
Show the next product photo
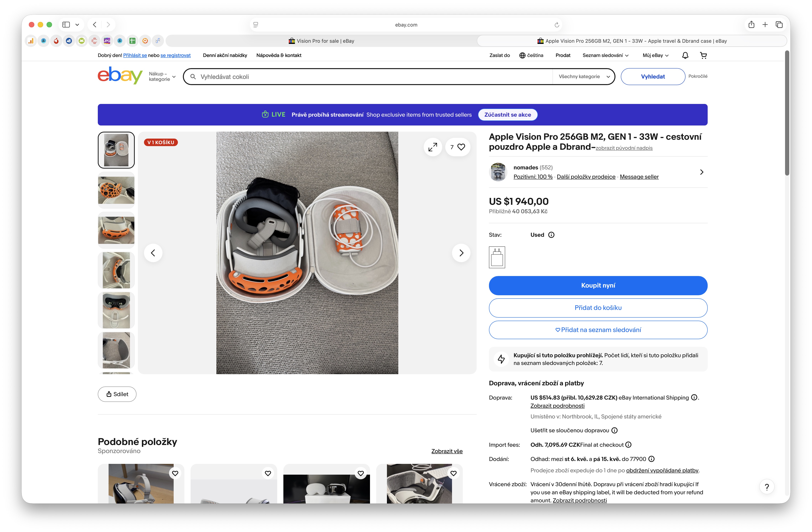(x=461, y=253)
